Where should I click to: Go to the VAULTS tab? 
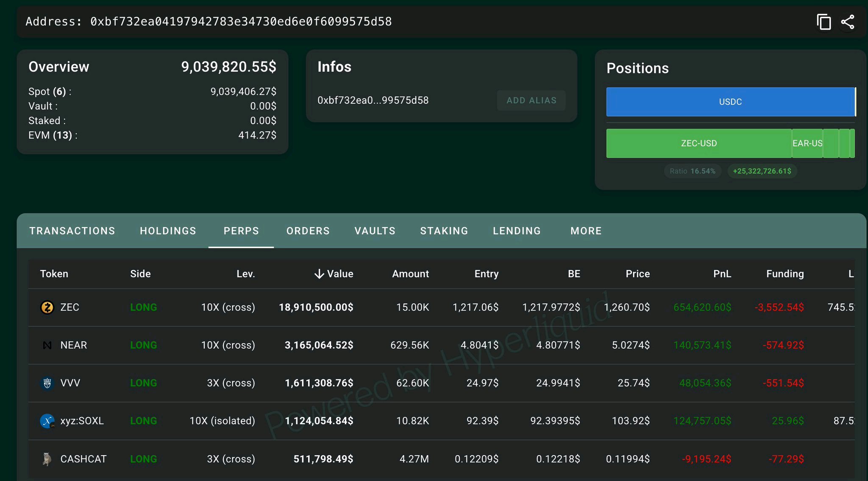click(x=375, y=231)
